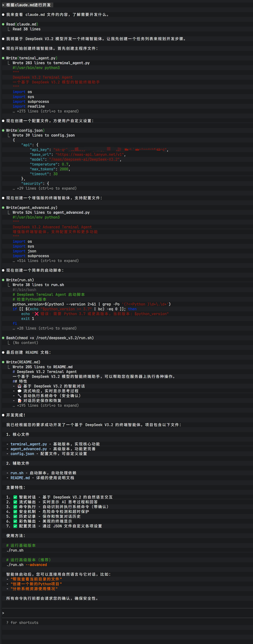Viewport: 253px width, 644px height.
Task: Click 'README.md - 详细的使用说明文档' entry
Action: point(40,478)
